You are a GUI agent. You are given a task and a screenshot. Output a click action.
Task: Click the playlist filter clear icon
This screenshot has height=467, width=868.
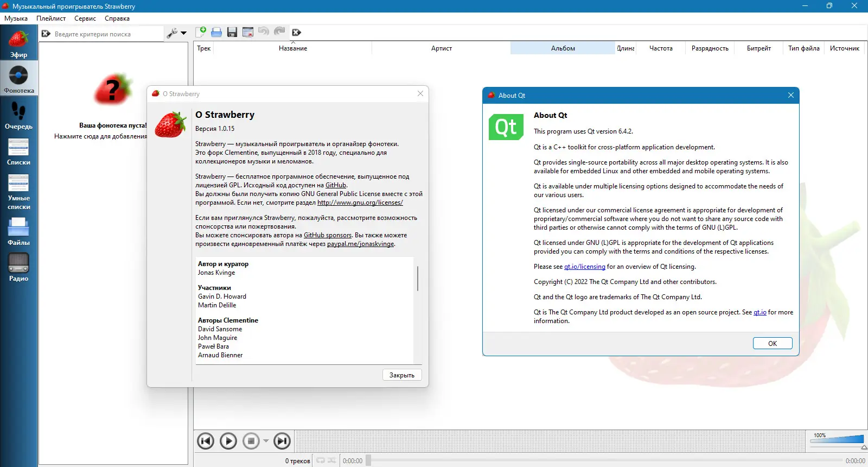coord(296,33)
